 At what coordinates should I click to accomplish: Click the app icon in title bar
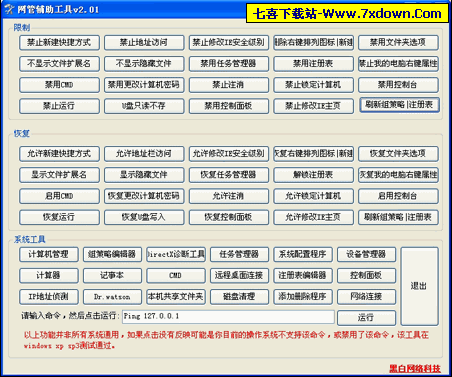click(x=9, y=9)
